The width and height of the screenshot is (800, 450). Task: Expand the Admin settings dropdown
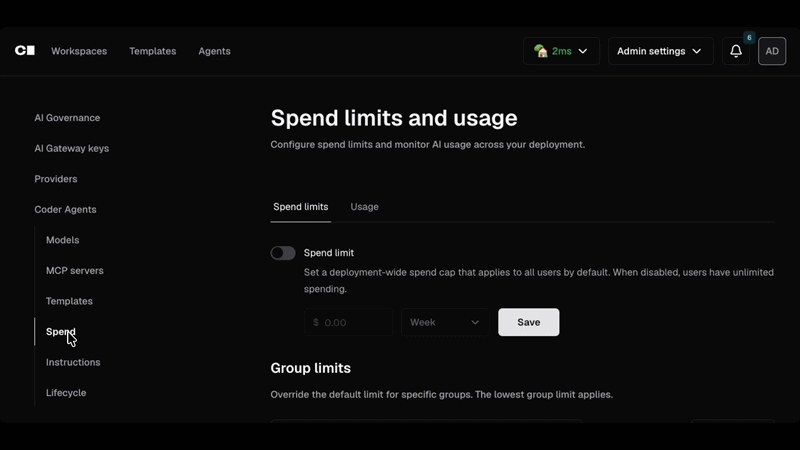[x=660, y=51]
